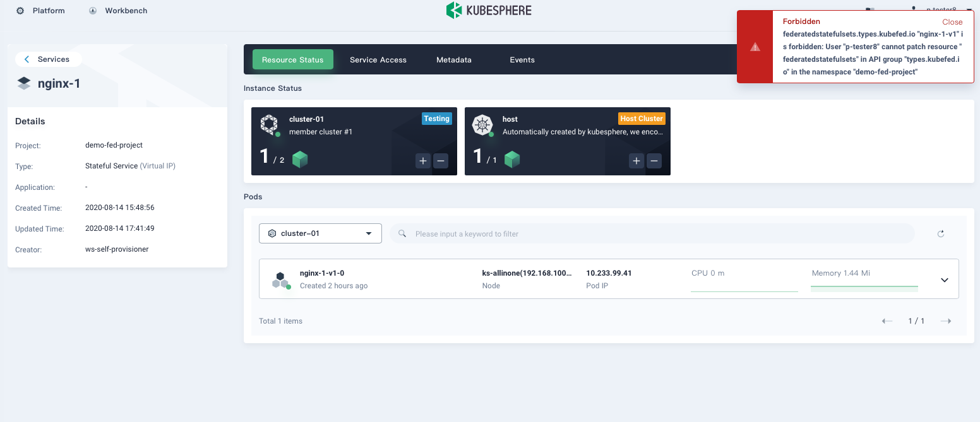
Task: Go to next pods page
Action: (945, 321)
